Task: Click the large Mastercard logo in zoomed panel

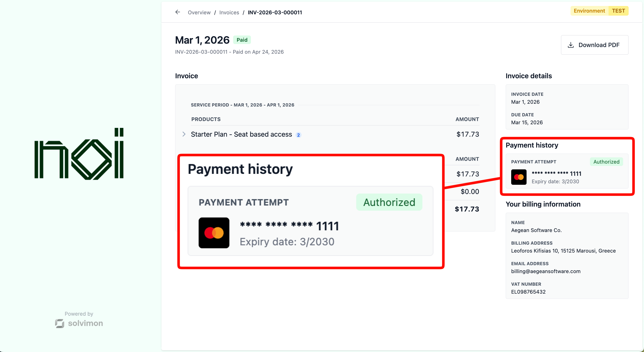Action: [214, 233]
